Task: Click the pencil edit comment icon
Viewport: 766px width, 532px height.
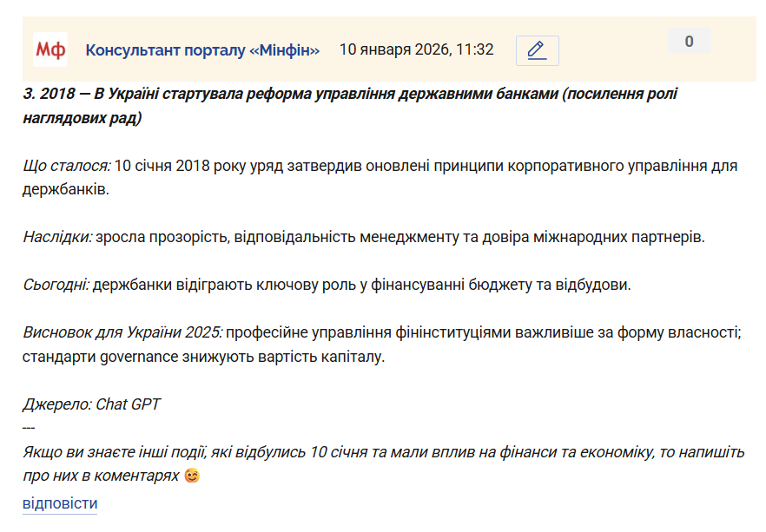Action: coord(537,50)
